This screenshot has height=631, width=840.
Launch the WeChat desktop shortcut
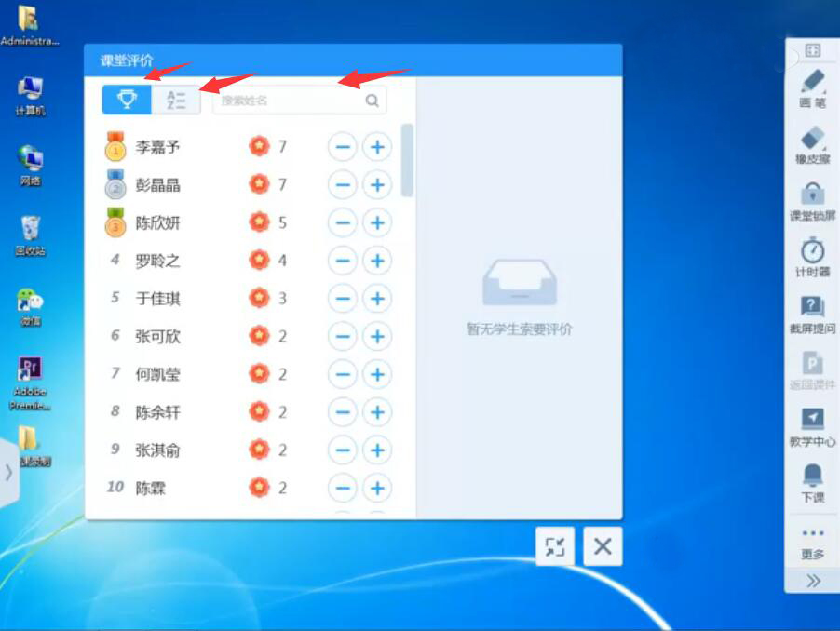pyautogui.click(x=30, y=307)
